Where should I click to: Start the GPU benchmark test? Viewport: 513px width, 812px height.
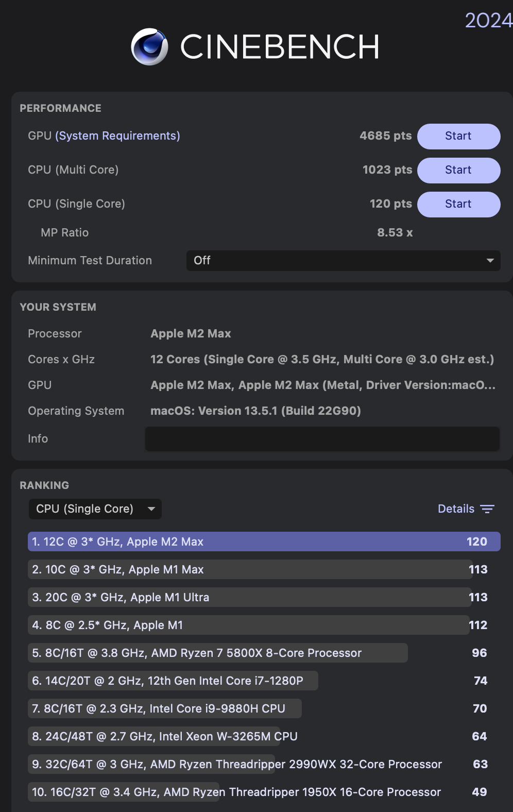(458, 136)
